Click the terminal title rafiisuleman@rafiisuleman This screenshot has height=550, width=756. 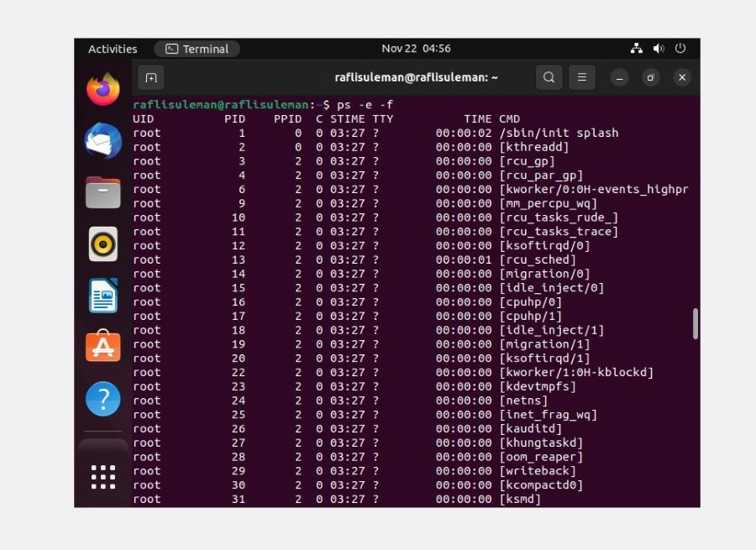(x=416, y=77)
